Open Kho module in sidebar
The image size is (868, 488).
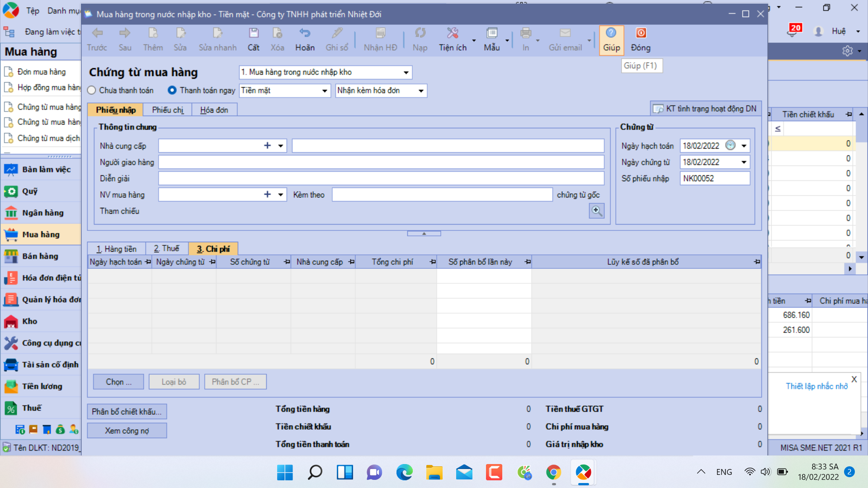tap(30, 321)
